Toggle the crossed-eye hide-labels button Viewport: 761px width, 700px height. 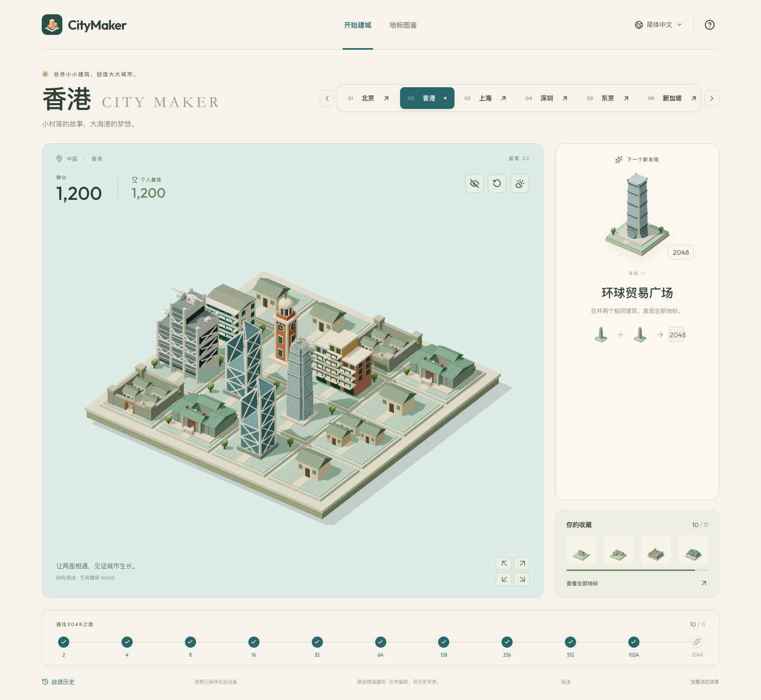tap(475, 183)
